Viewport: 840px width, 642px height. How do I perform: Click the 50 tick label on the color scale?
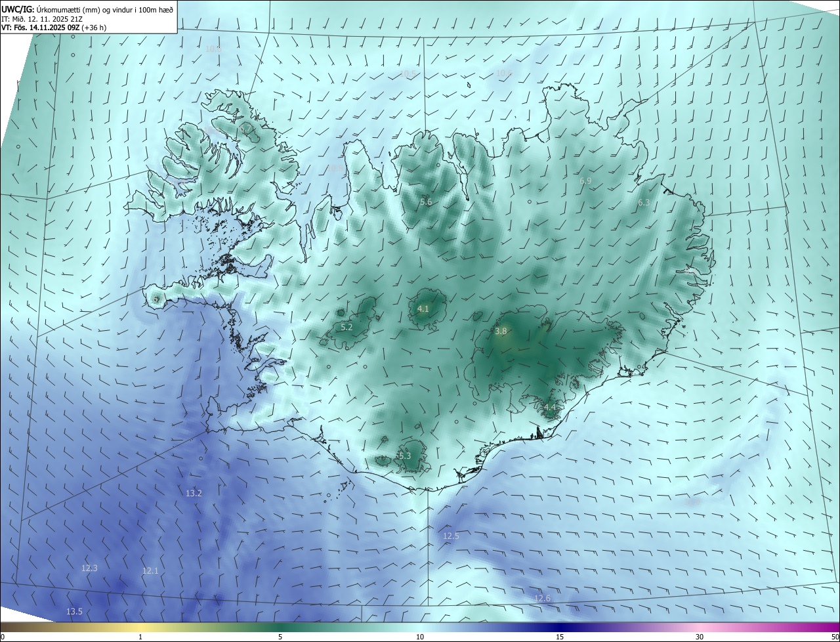pos(835,637)
